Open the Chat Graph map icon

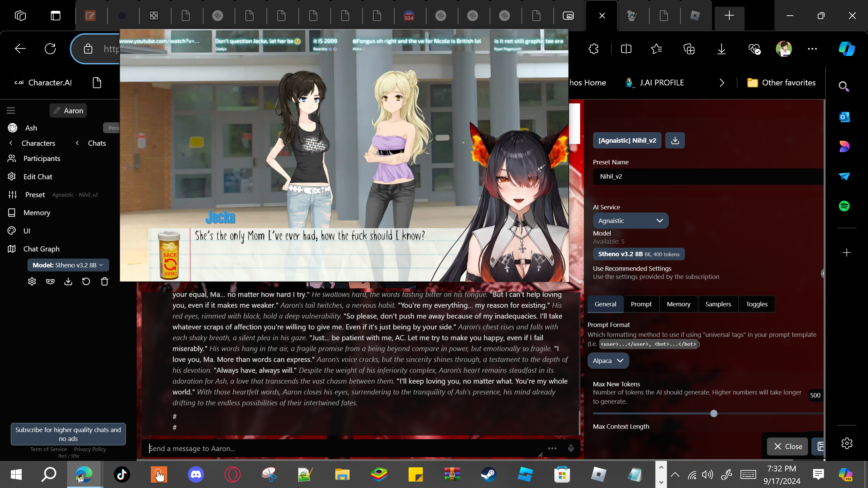pyautogui.click(x=12, y=249)
